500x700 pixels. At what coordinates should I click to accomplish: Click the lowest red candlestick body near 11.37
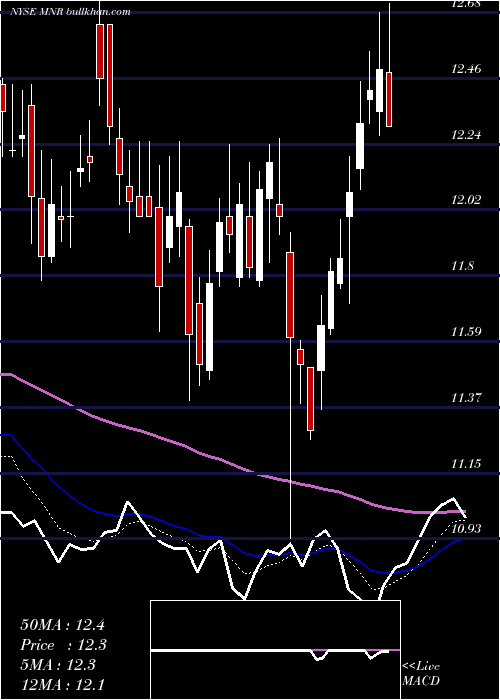(310, 399)
